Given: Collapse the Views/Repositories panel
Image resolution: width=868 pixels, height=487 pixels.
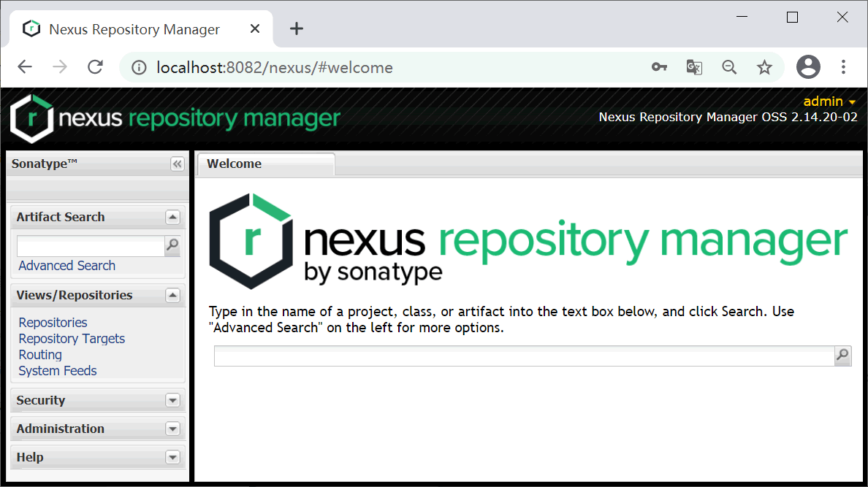Looking at the screenshot, I should pos(173,295).
